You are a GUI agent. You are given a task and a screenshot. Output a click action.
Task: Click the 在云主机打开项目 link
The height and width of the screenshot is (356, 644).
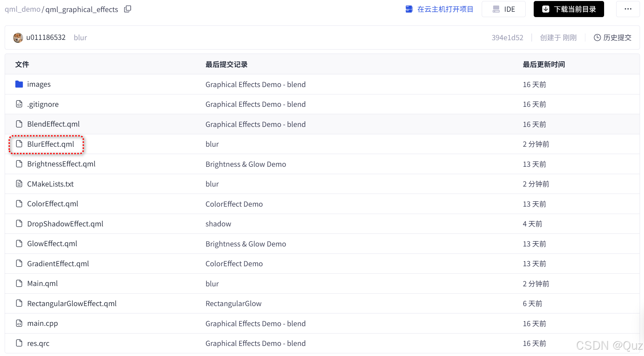coord(445,9)
